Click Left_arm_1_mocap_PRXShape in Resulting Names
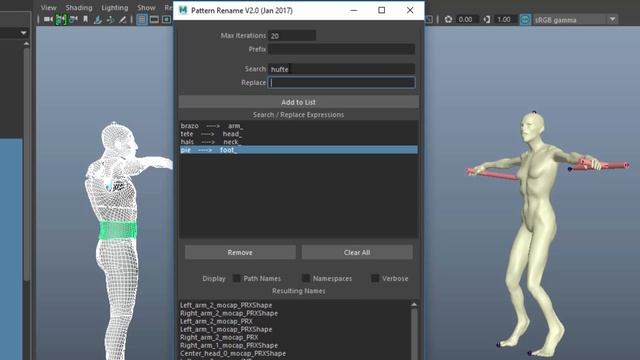This screenshot has height=360, width=640. coord(226,329)
